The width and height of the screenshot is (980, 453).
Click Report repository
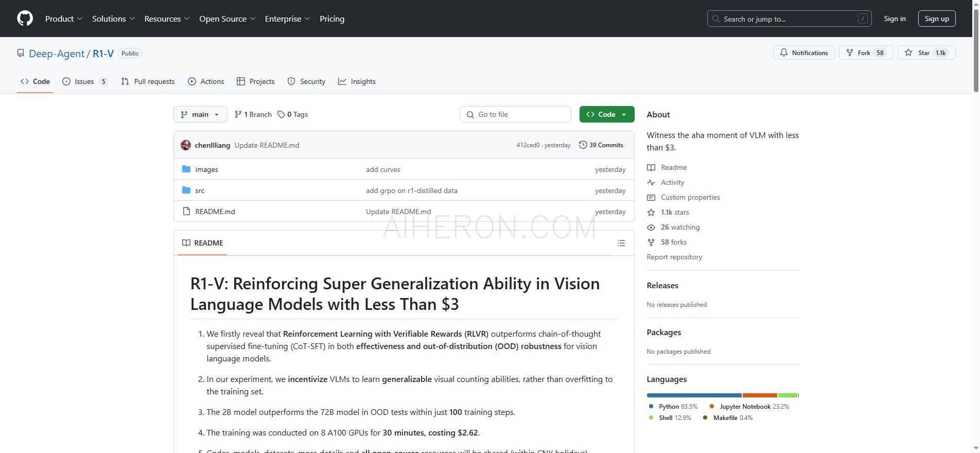[674, 257]
